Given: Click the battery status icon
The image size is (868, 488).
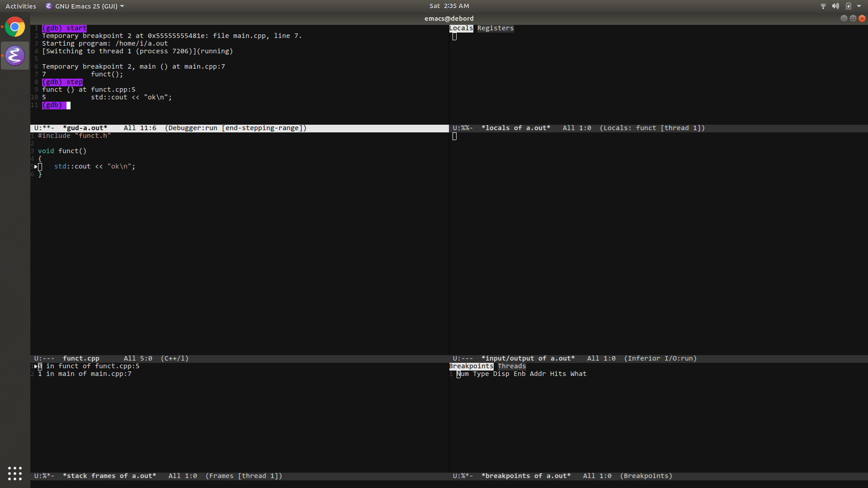Looking at the screenshot, I should pos(848,6).
